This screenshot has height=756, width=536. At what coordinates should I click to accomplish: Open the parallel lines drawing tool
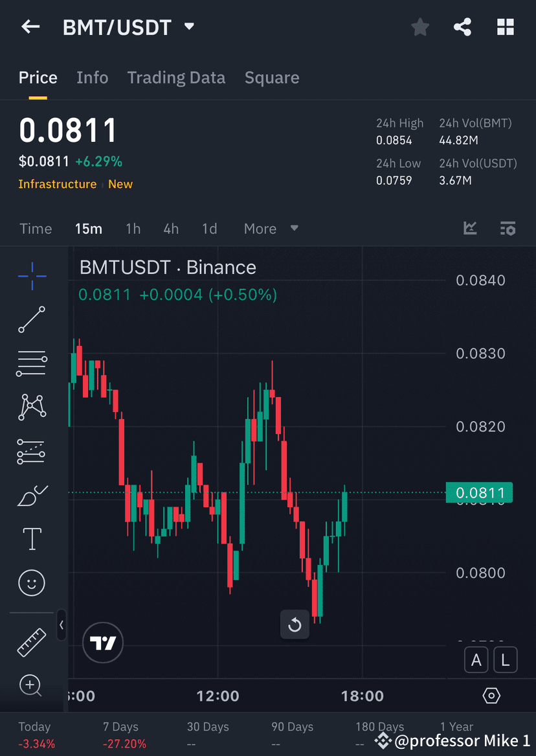point(31,363)
